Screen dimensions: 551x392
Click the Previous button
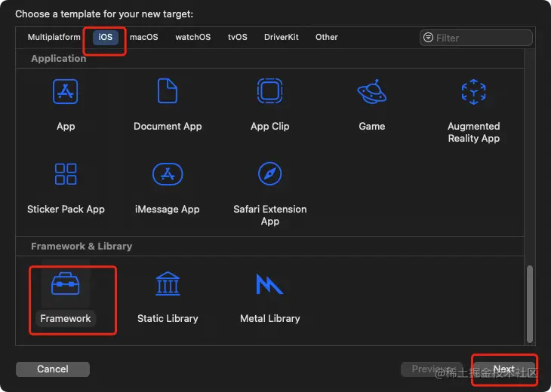click(432, 369)
